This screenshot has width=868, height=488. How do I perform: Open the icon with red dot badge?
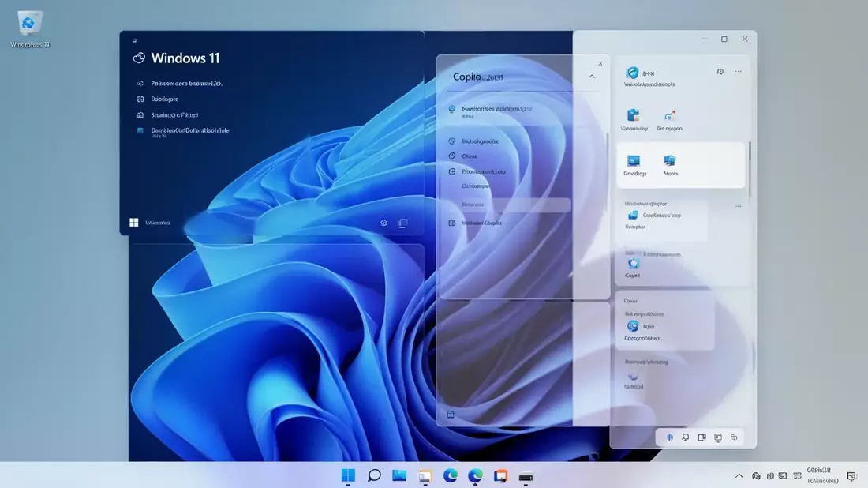[670, 116]
